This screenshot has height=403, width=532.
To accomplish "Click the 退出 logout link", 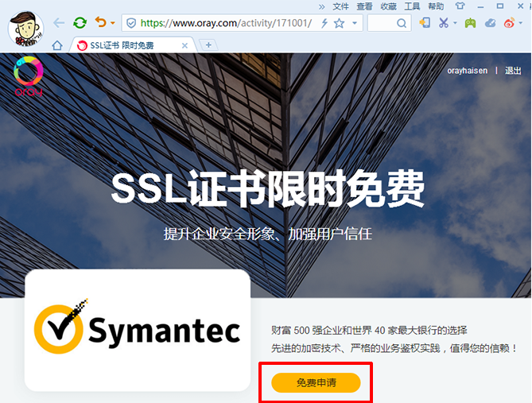I will pyautogui.click(x=513, y=71).
